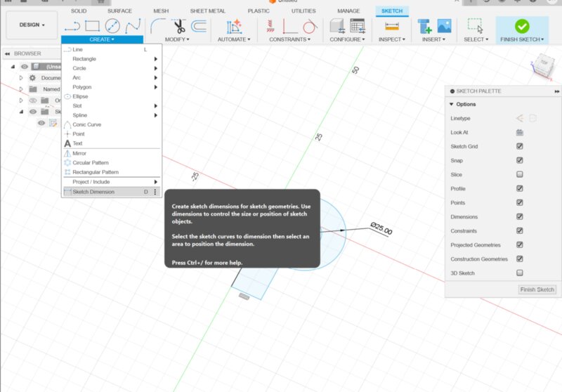The image size is (562, 392).
Task: Toggle the Sketch Grid checkbox
Action: point(519,146)
